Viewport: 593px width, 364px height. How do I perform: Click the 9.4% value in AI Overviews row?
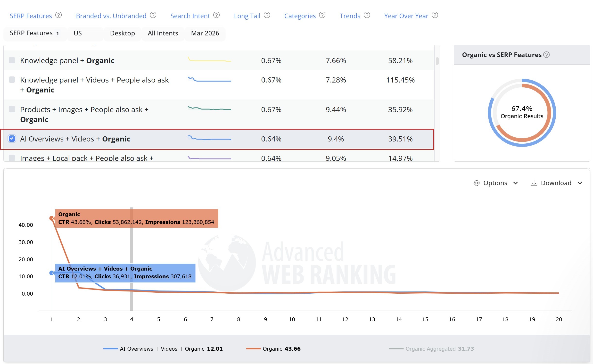point(336,139)
